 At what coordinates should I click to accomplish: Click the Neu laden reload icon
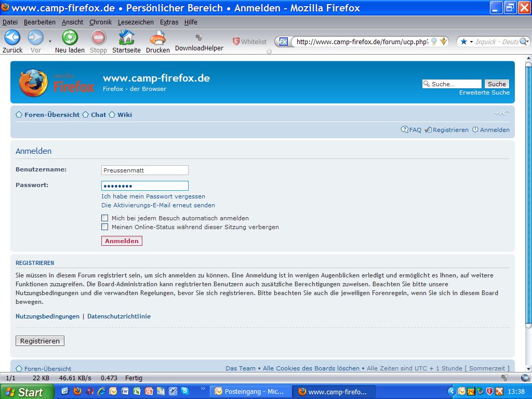[x=70, y=37]
